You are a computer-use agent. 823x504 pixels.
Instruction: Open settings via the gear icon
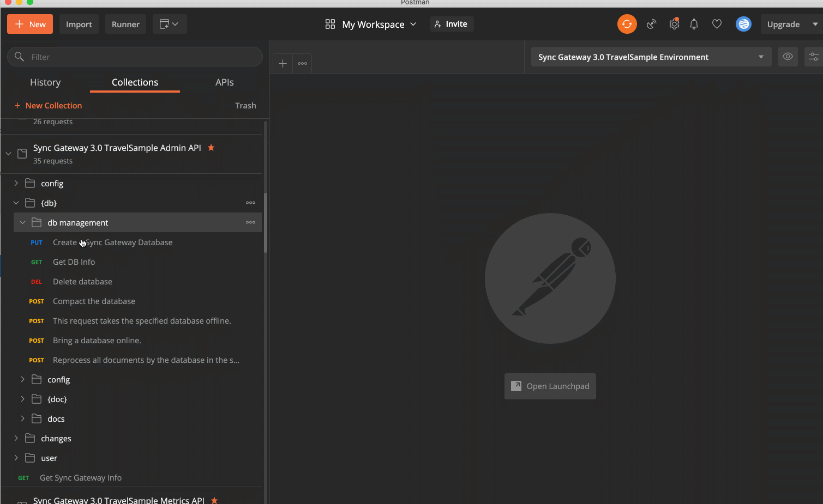(674, 24)
